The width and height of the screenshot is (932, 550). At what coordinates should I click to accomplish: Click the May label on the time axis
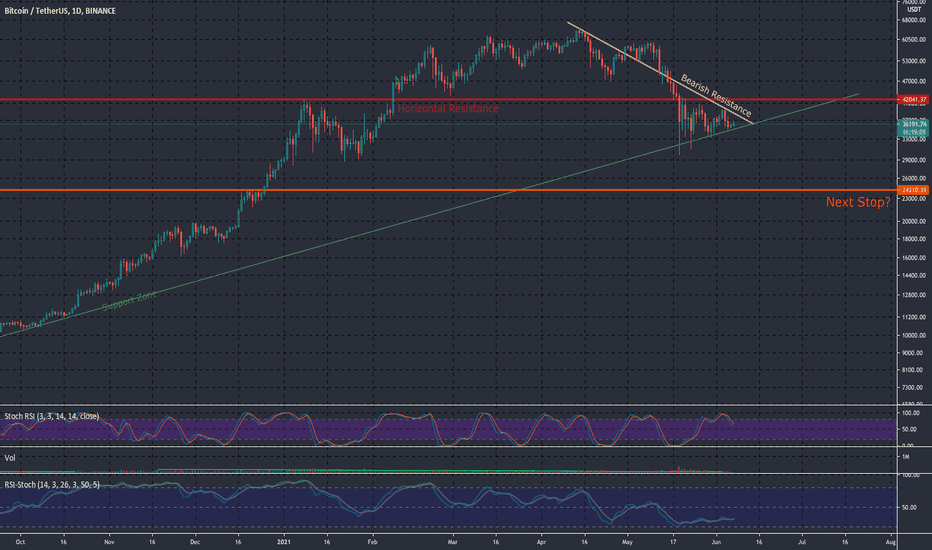click(627, 542)
